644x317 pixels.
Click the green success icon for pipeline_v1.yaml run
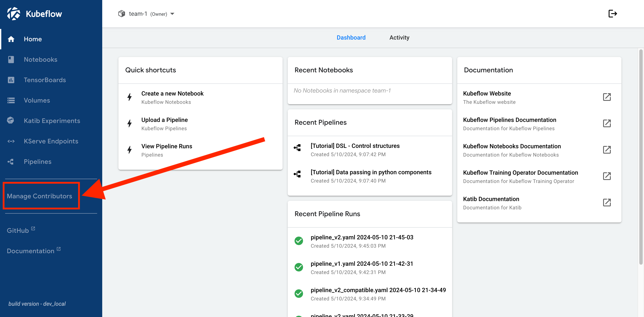pos(299,267)
